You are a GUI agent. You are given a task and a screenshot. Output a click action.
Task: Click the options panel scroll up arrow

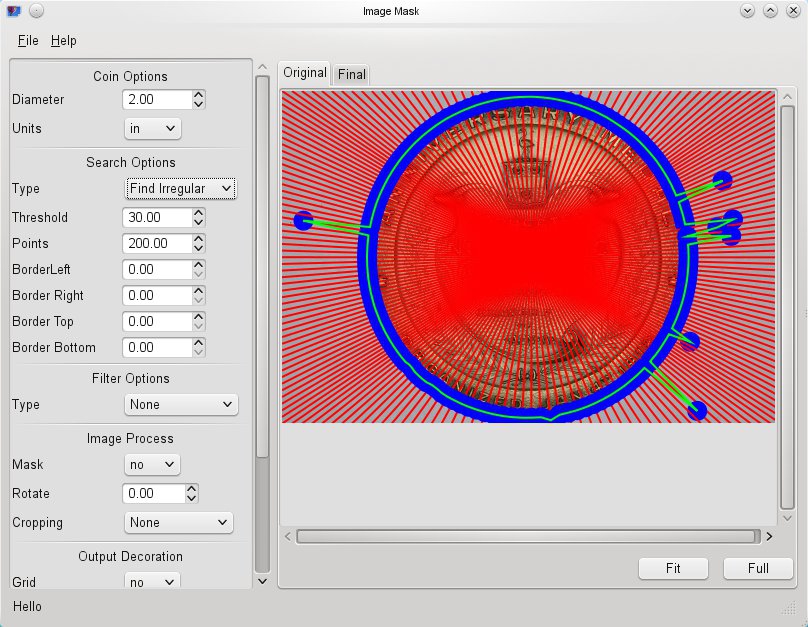click(262, 67)
